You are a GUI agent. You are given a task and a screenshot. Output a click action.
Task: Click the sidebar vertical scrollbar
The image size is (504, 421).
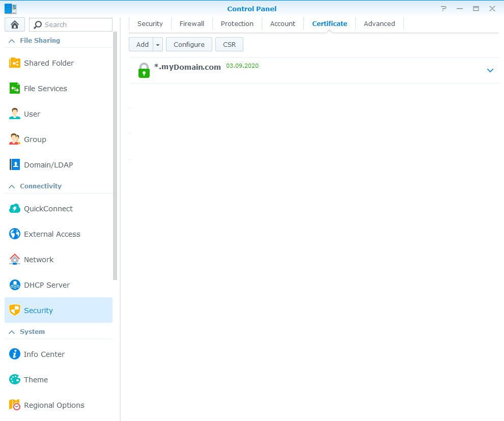pyautogui.click(x=115, y=153)
